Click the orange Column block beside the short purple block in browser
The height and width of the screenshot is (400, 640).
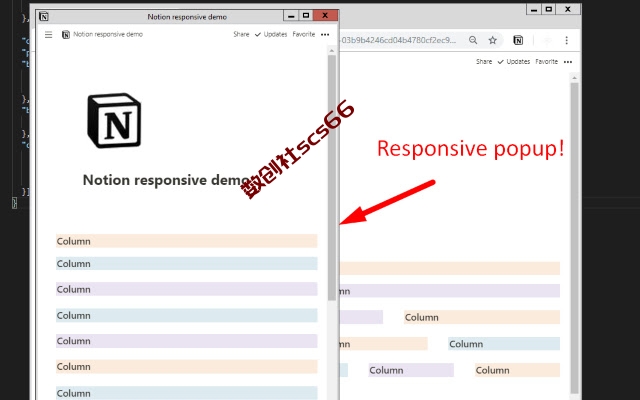482,317
